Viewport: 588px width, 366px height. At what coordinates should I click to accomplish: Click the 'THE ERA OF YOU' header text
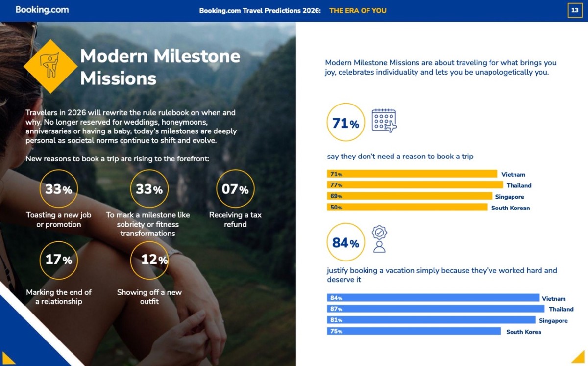[358, 10]
